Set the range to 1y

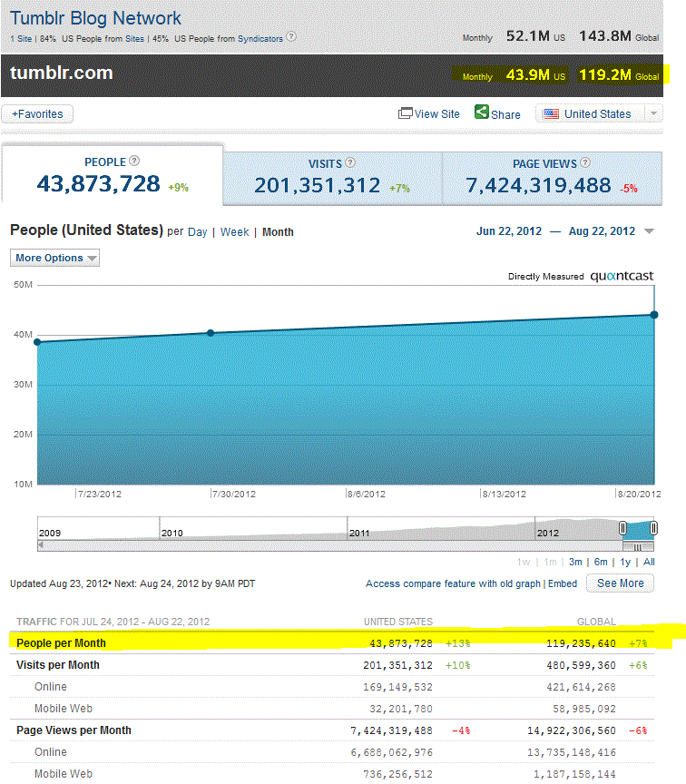pos(625,562)
